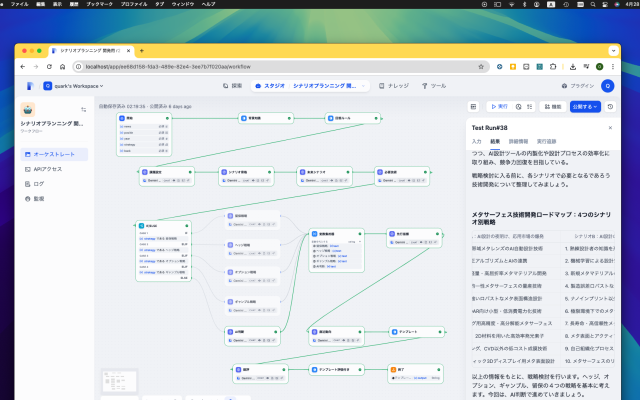Select the Start (開始) node
Screen dimensions: 640x400
144,134
